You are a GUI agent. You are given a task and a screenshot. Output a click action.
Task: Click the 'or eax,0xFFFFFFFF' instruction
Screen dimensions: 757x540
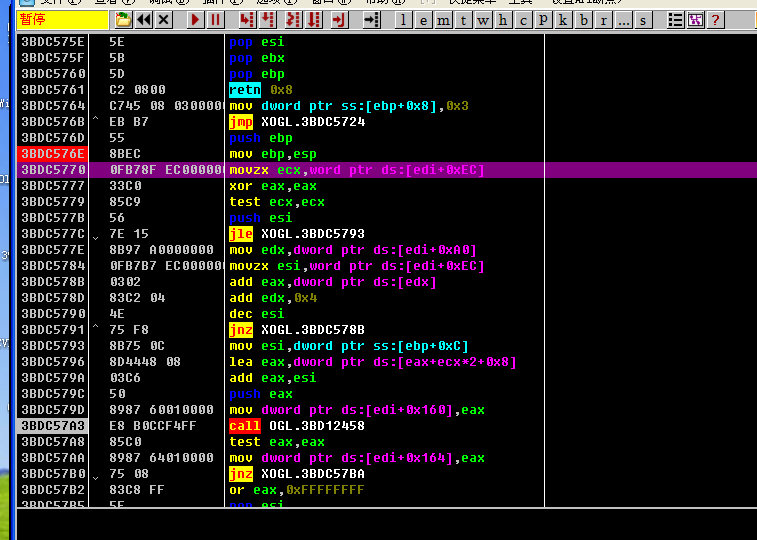pos(296,490)
